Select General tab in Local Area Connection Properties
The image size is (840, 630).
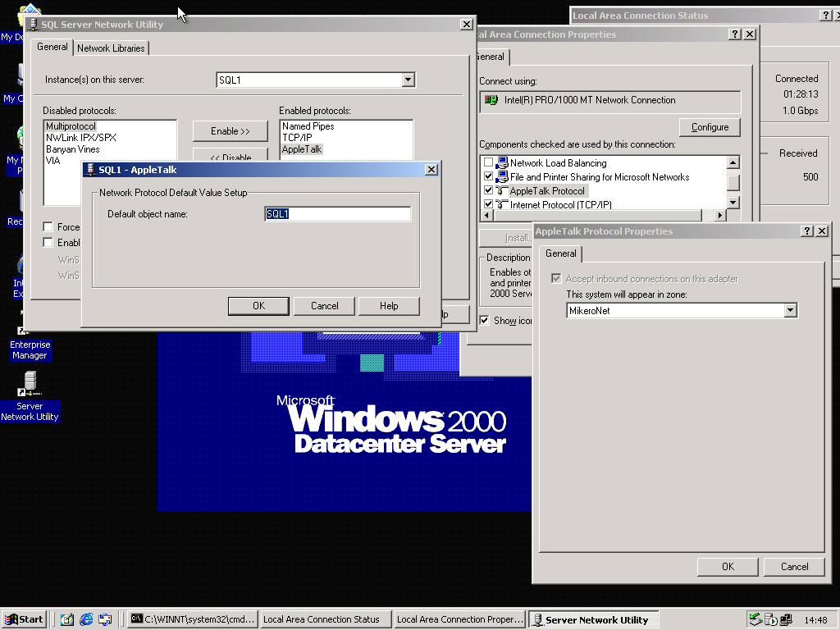491,57
